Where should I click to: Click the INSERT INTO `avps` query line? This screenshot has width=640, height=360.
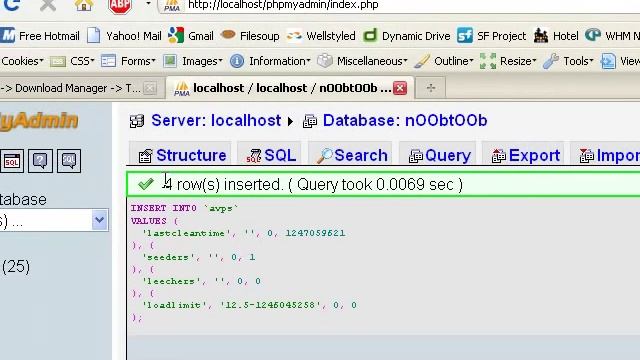pyautogui.click(x=184, y=208)
